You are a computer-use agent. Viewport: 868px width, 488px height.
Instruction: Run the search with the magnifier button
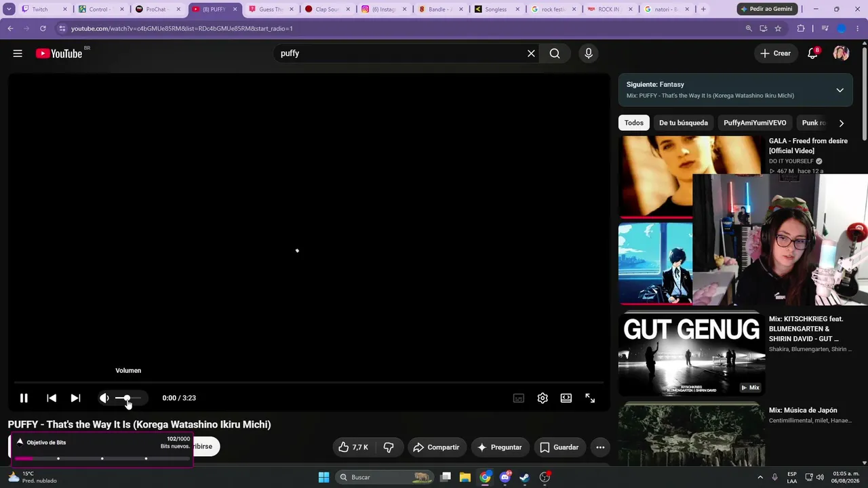point(555,54)
